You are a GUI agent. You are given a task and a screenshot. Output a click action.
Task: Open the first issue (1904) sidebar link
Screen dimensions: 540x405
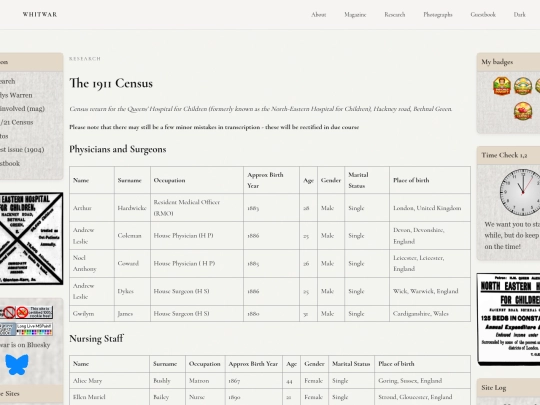22,149
